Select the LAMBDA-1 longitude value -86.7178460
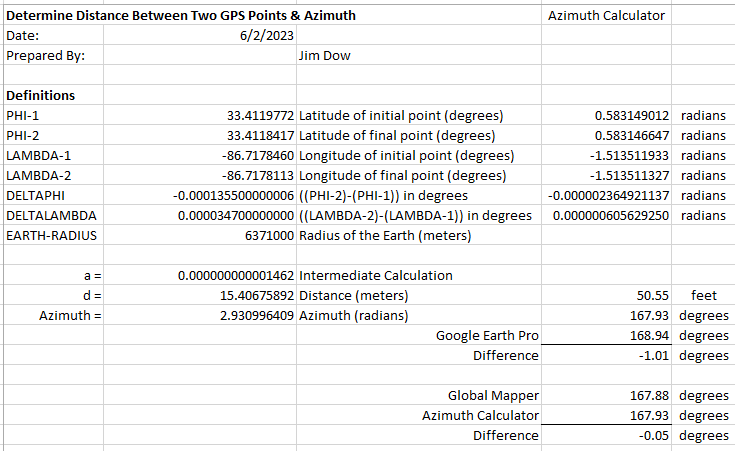 click(256, 156)
